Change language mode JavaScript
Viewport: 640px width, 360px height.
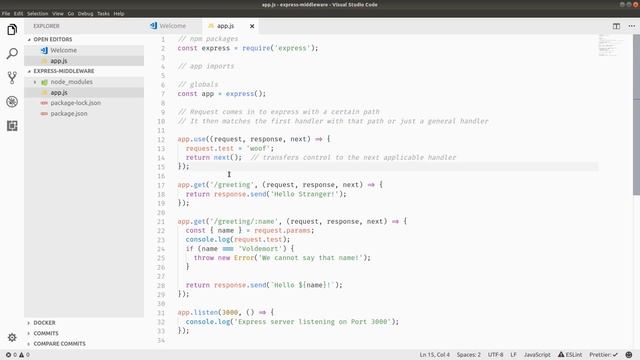(x=537, y=355)
